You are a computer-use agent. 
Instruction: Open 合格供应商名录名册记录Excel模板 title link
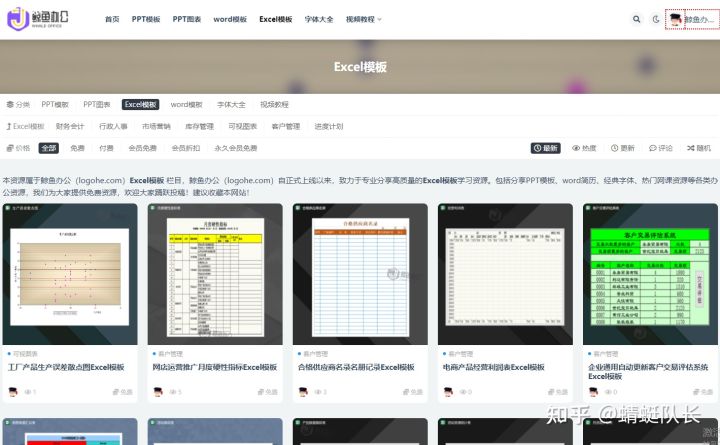tap(356, 367)
